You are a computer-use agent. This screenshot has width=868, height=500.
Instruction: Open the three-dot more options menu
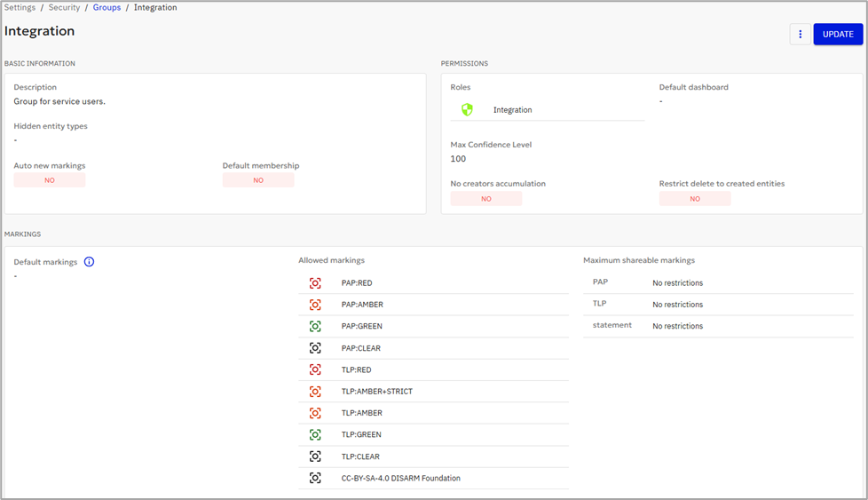(x=800, y=35)
